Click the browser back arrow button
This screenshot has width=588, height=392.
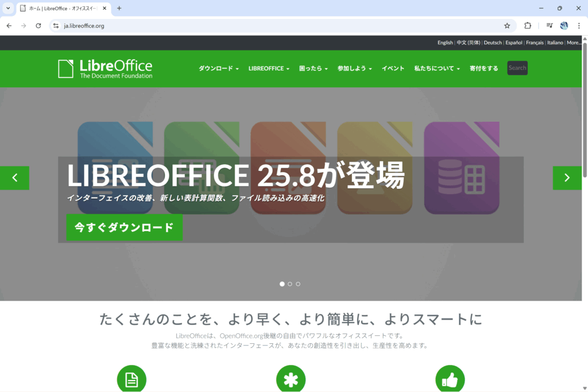[9, 26]
